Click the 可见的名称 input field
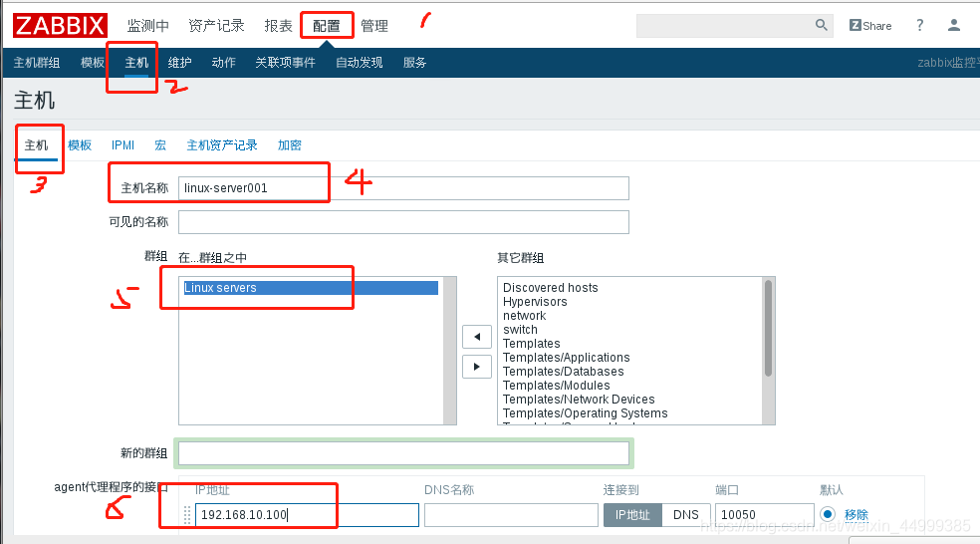The width and height of the screenshot is (980, 544). coord(403,222)
